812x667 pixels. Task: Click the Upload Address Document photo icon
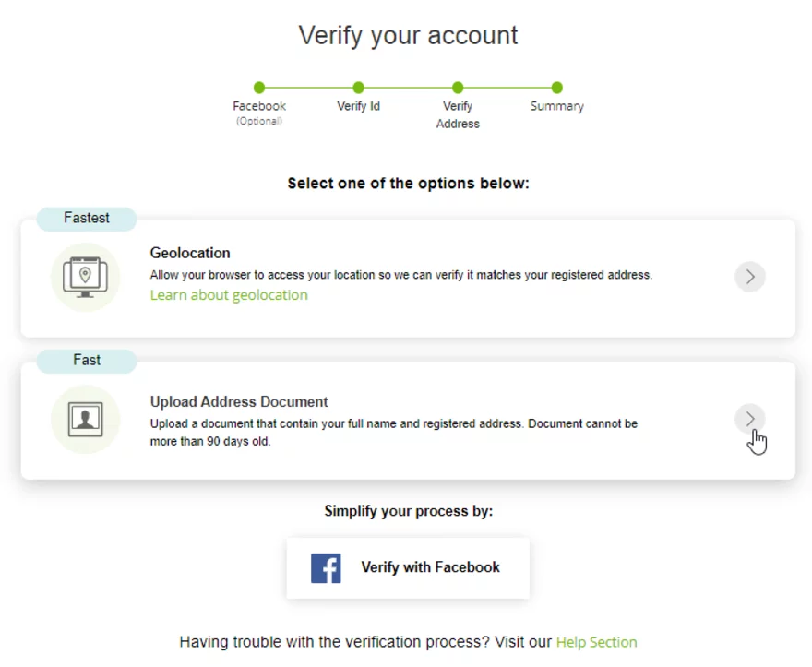85,420
